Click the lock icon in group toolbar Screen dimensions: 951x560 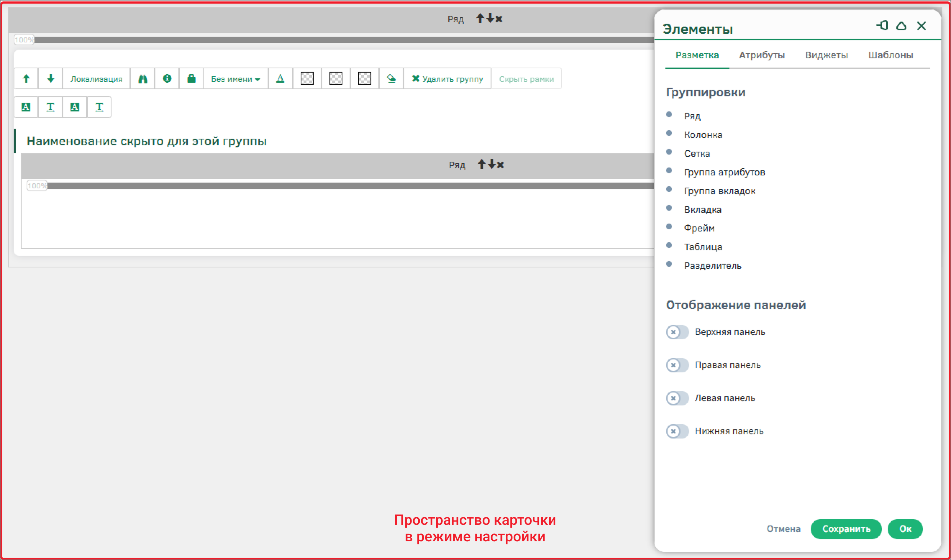click(191, 78)
